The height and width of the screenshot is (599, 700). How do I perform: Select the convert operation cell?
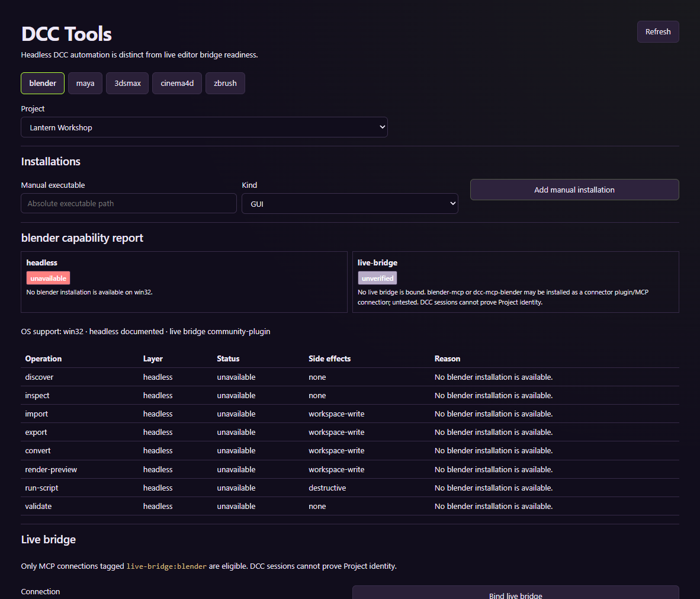click(x=38, y=451)
